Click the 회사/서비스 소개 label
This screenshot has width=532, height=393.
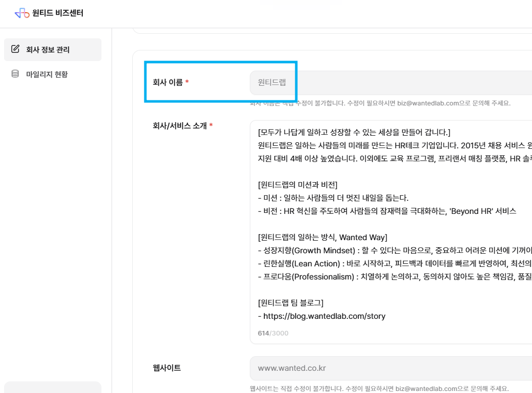coord(180,126)
